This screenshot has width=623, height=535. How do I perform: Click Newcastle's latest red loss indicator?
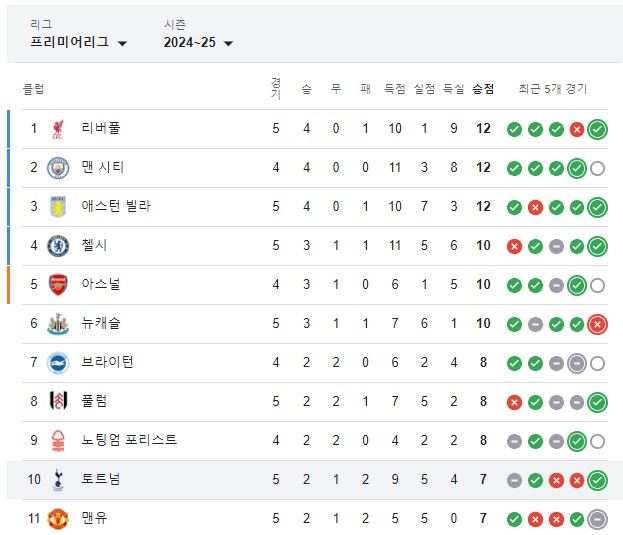(x=598, y=324)
